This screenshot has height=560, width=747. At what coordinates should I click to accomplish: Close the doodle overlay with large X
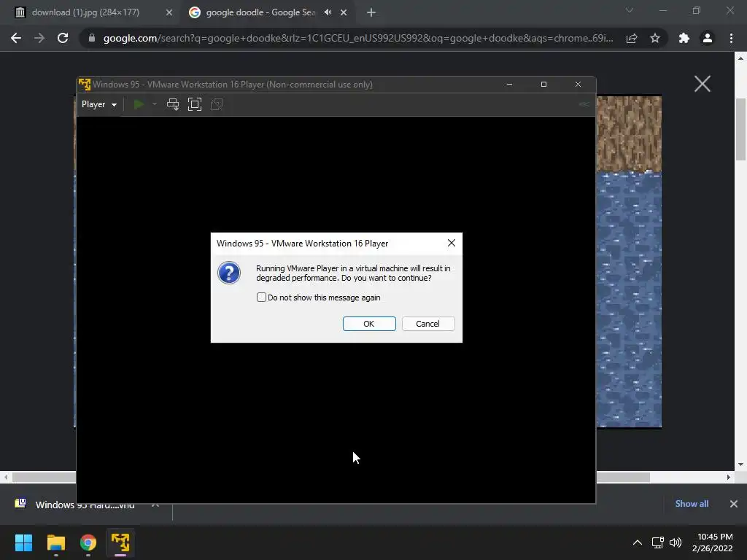click(x=703, y=84)
